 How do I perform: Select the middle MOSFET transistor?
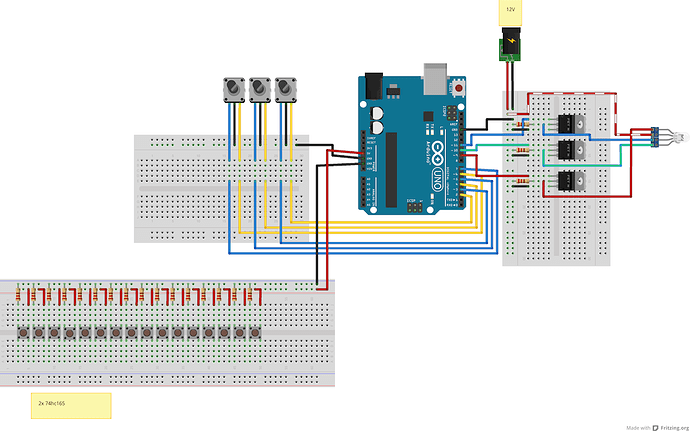point(571,150)
